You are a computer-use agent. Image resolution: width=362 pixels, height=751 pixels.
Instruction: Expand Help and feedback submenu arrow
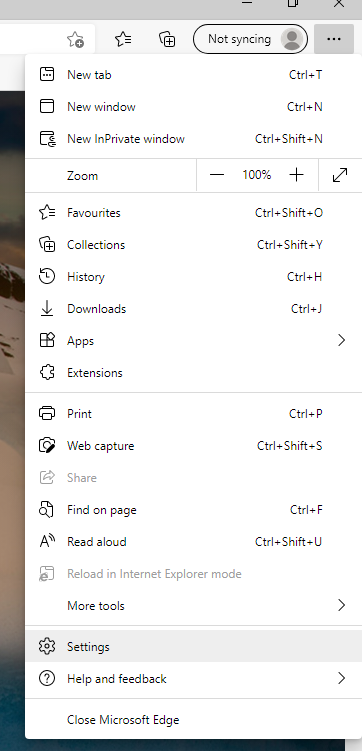pyautogui.click(x=341, y=679)
